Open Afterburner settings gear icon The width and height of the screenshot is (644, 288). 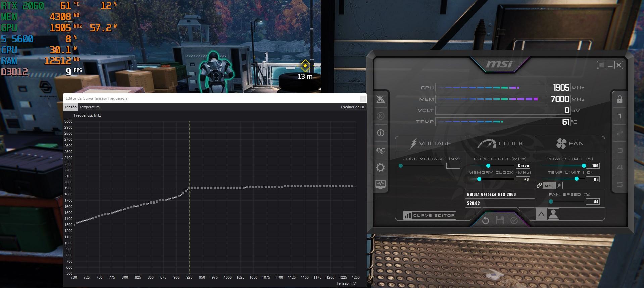click(380, 167)
